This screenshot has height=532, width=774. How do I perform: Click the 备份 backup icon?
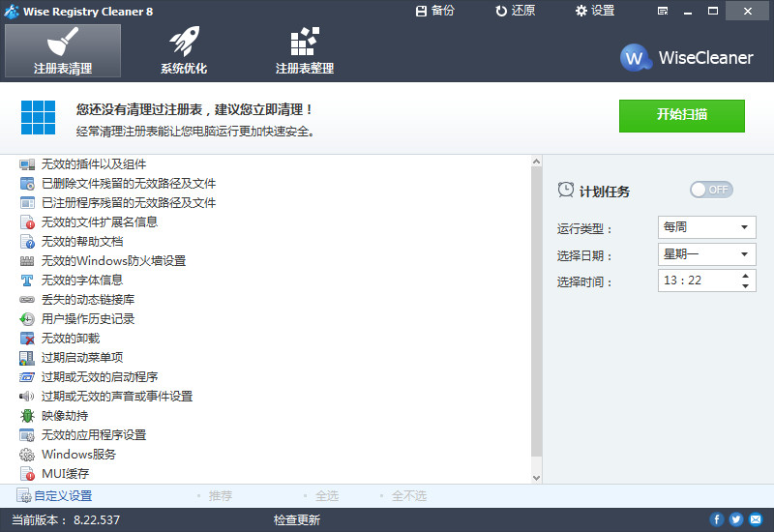pyautogui.click(x=421, y=11)
